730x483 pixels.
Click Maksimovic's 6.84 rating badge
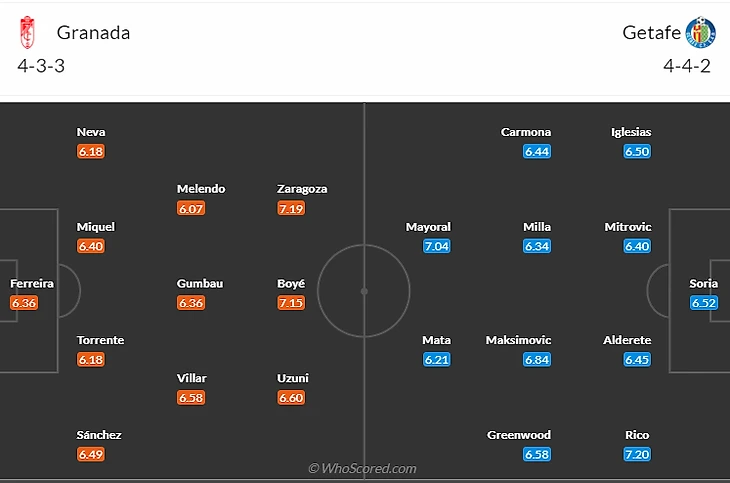(x=537, y=360)
